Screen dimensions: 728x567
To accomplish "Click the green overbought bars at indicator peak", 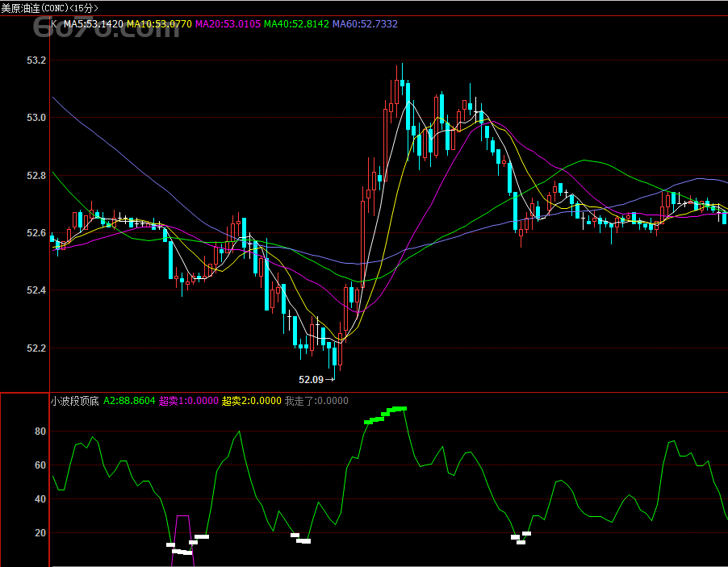I will [x=385, y=415].
